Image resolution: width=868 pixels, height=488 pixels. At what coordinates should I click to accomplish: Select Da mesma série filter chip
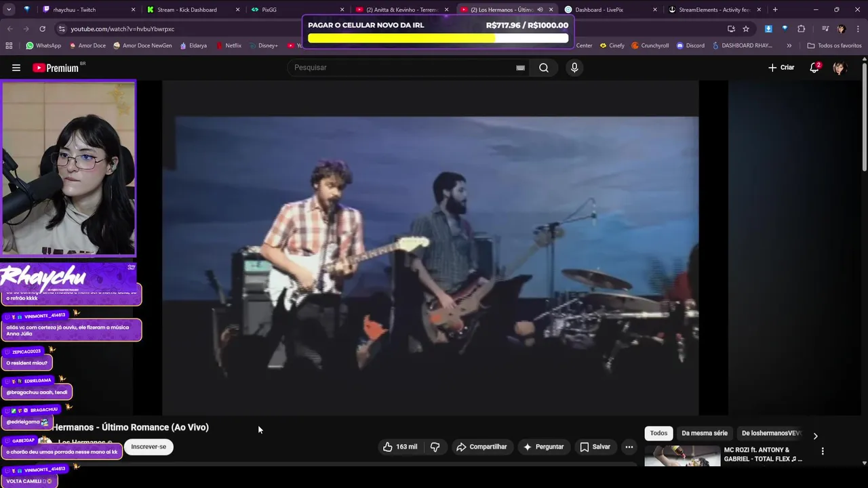click(x=705, y=433)
